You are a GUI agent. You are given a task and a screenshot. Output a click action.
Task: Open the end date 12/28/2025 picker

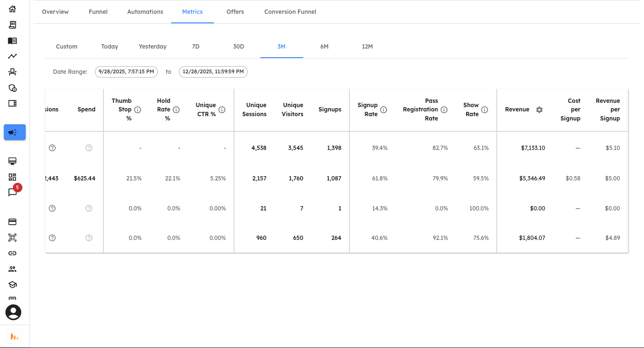[x=213, y=71]
